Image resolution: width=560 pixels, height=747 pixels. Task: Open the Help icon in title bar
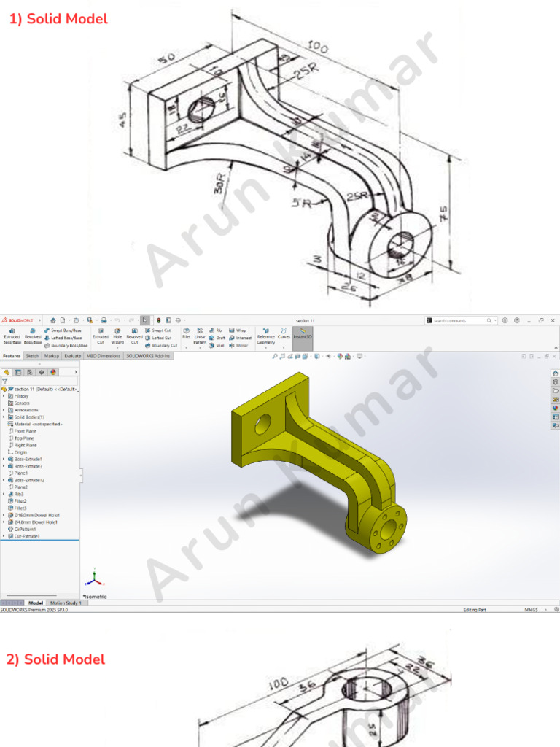click(517, 321)
